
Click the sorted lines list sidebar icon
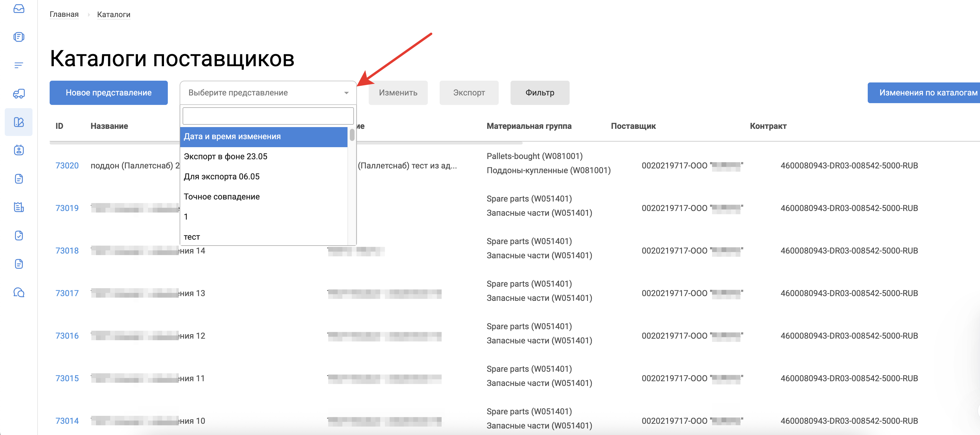(x=19, y=65)
